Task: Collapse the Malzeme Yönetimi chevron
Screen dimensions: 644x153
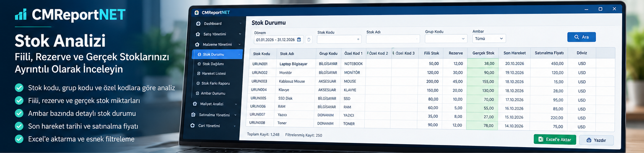Action: coord(239,44)
